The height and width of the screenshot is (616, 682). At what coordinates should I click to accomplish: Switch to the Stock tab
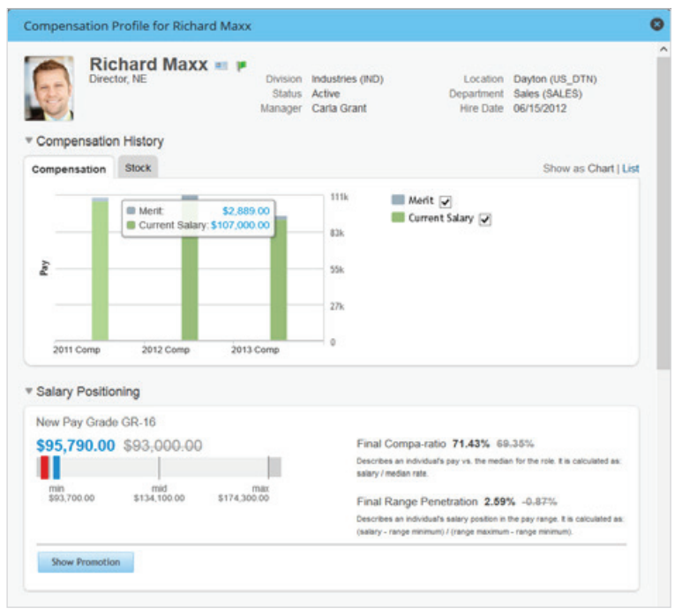[138, 168]
